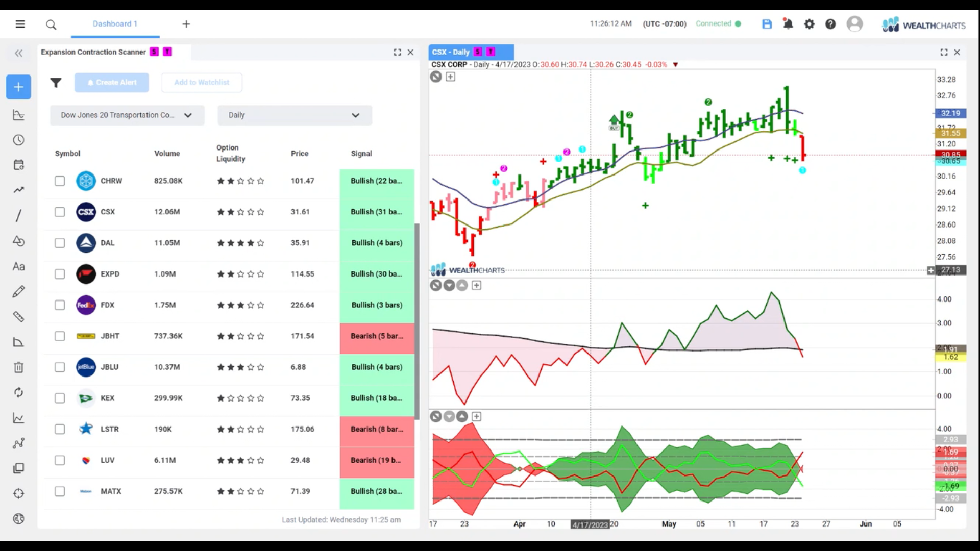This screenshot has height=551, width=980.
Task: Move middle indicator pane up
Action: 462,285
